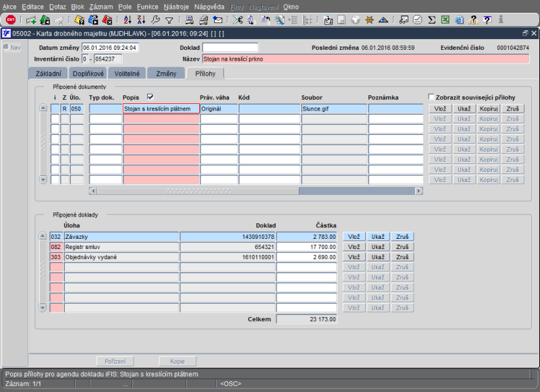Click the context help question mark icon
540x392 pixels.
487,20
